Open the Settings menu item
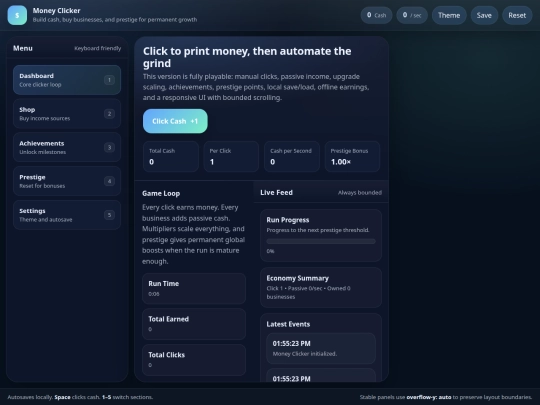Screen dimensions: 540x405 click(67, 215)
